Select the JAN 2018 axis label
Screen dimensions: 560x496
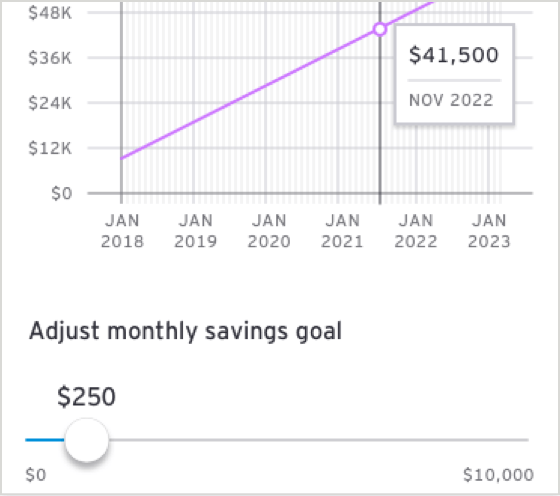(122, 231)
